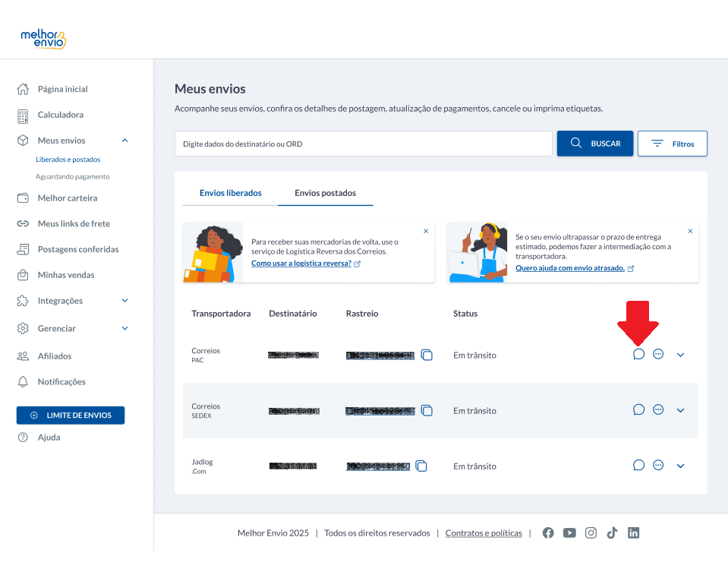Go to Notificações bell in sidebar

pyautogui.click(x=61, y=382)
